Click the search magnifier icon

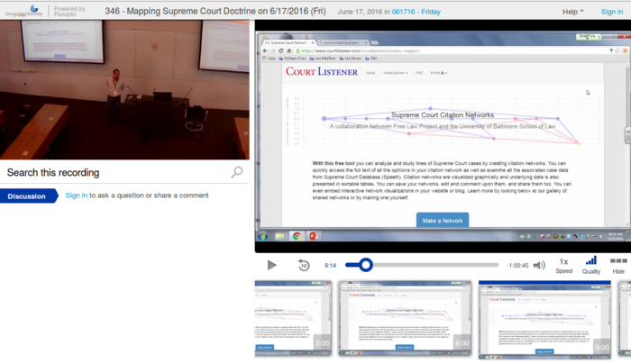point(237,172)
